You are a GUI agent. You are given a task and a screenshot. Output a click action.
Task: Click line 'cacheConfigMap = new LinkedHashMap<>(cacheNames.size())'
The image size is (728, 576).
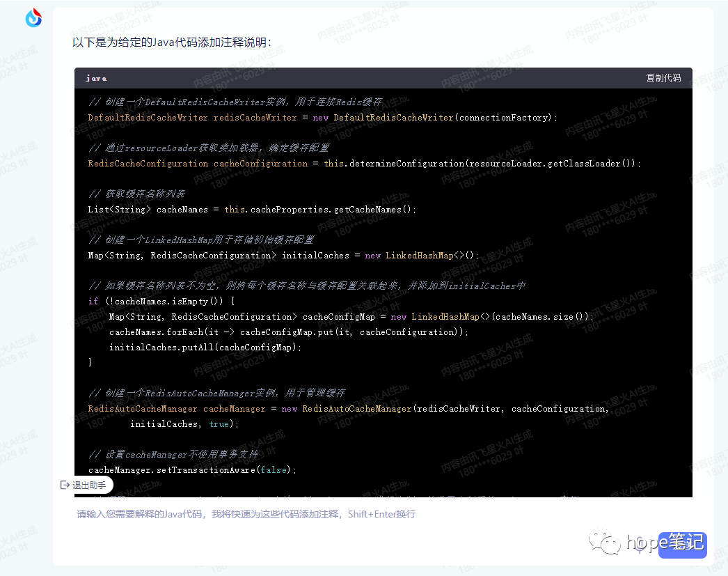pos(351,317)
